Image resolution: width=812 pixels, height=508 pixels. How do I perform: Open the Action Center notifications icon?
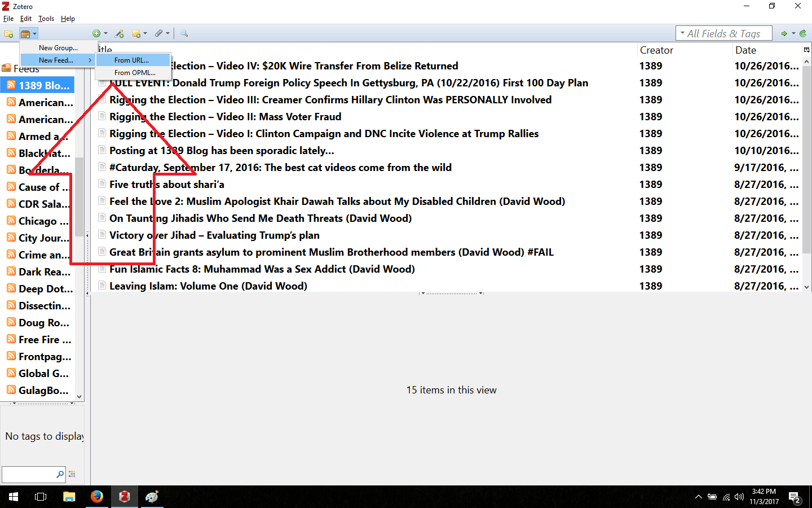coord(795,498)
